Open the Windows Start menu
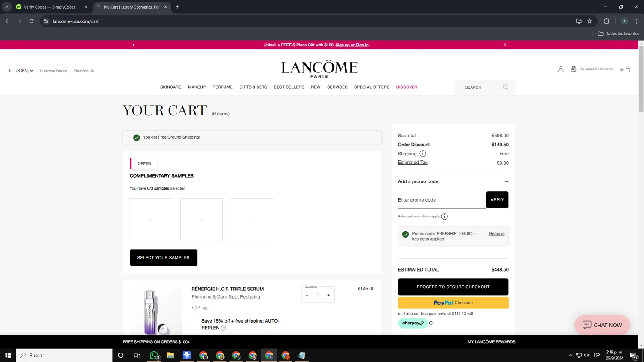This screenshot has width=644, height=362. click(x=8, y=355)
